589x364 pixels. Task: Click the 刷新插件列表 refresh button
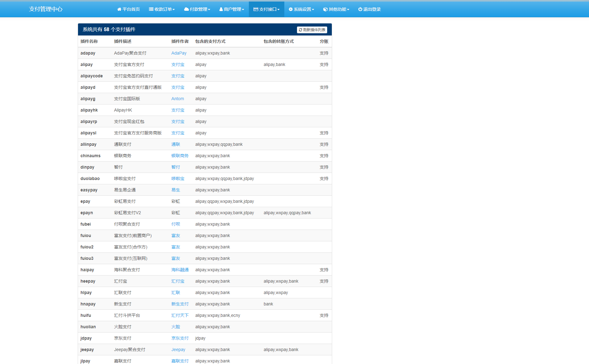312,30
